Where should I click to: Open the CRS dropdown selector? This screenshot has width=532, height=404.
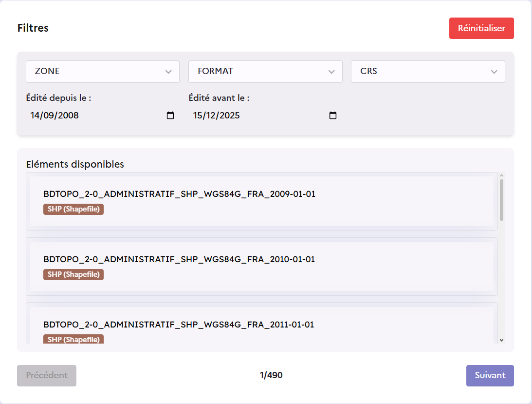[428, 72]
